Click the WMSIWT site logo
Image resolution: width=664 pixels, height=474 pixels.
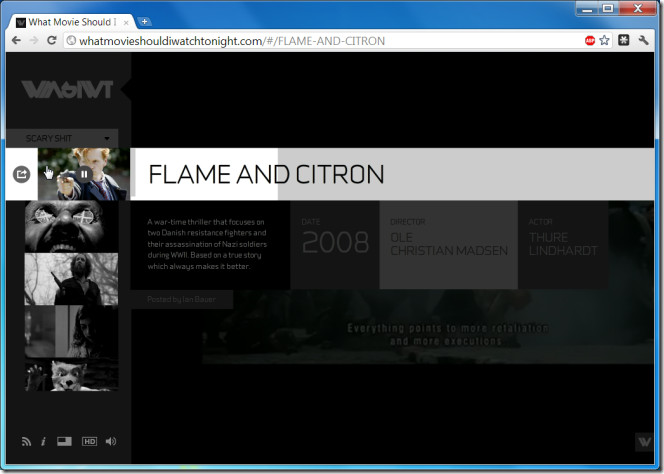click(x=67, y=89)
